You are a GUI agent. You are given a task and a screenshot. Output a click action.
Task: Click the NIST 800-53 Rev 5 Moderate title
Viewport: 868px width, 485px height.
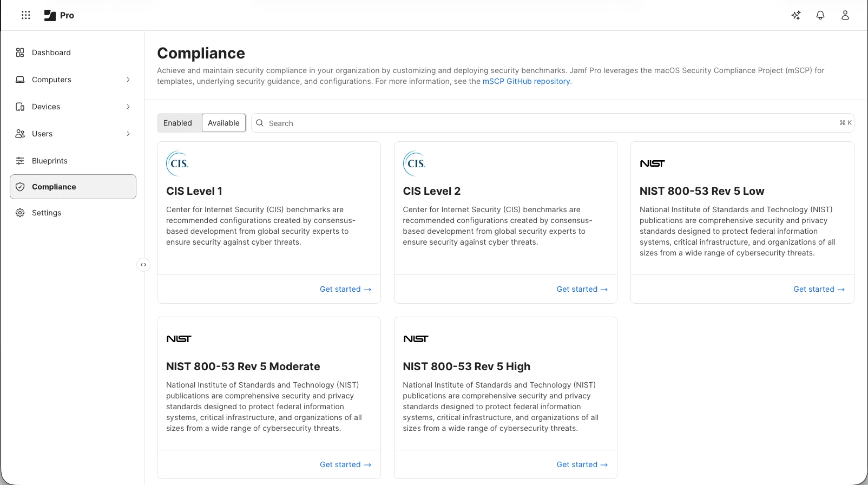(x=243, y=366)
